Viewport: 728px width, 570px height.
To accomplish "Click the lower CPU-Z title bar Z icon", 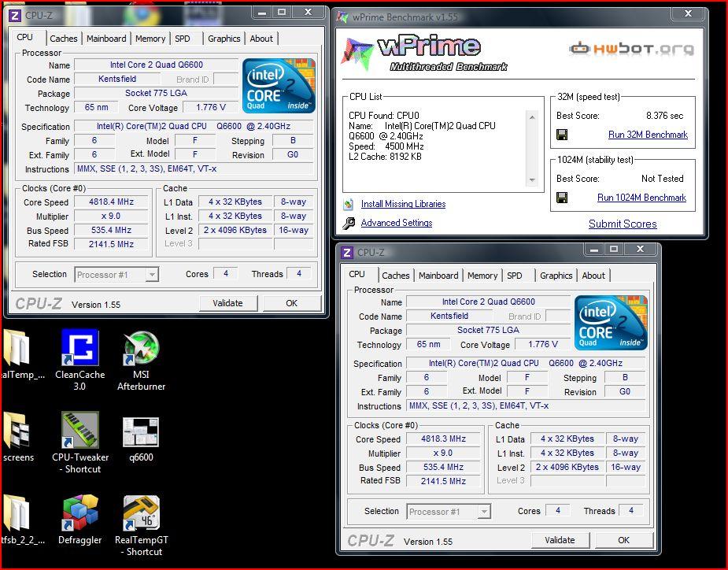I will click(347, 252).
